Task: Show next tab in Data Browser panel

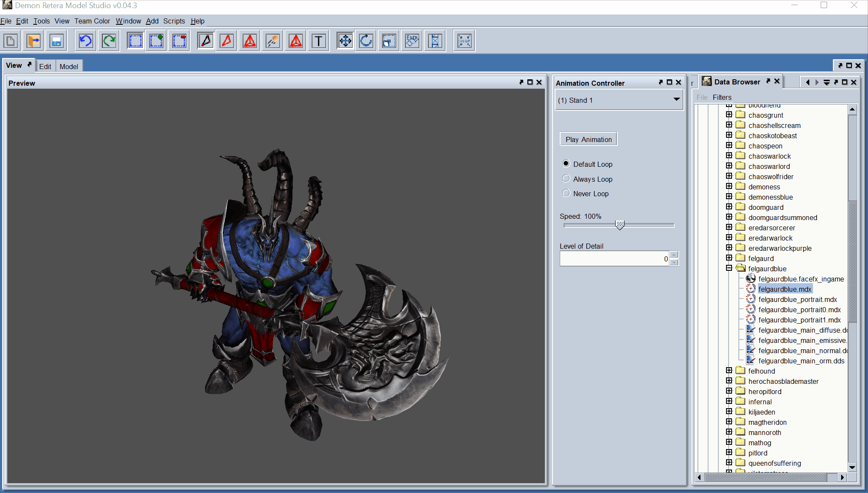Action: coord(817,82)
